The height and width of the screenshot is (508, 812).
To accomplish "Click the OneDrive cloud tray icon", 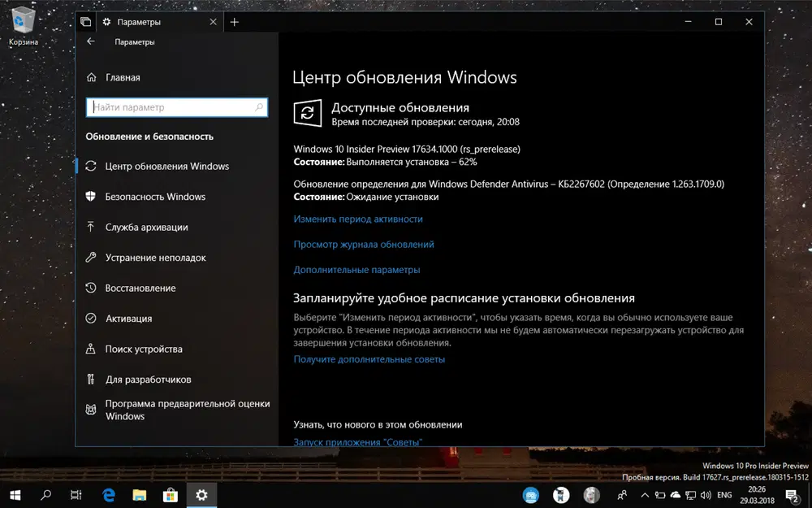I will pos(676,495).
